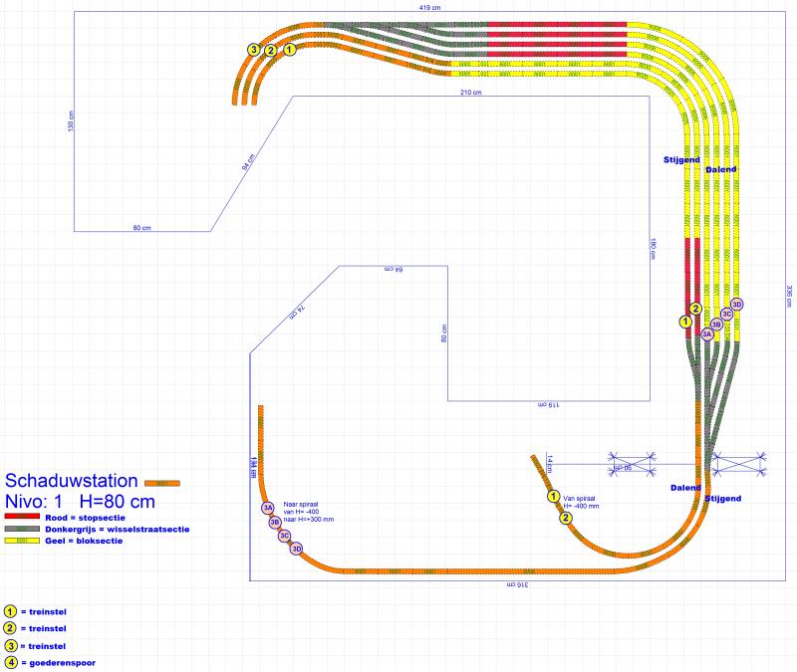Click purple marker 3C on the yellow block tracks
Image resolution: width=797 pixels, height=672 pixels.
pyautogui.click(x=727, y=314)
